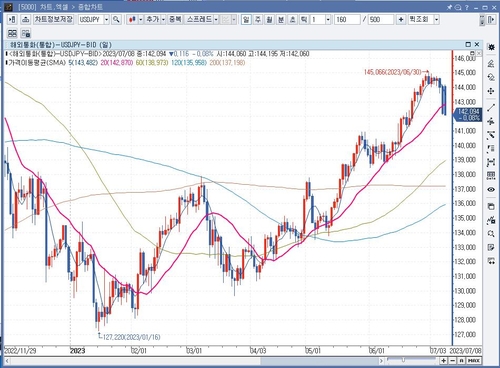500x368 pixels.
Task: Select the weekly (주) period toggle
Action: point(258,20)
